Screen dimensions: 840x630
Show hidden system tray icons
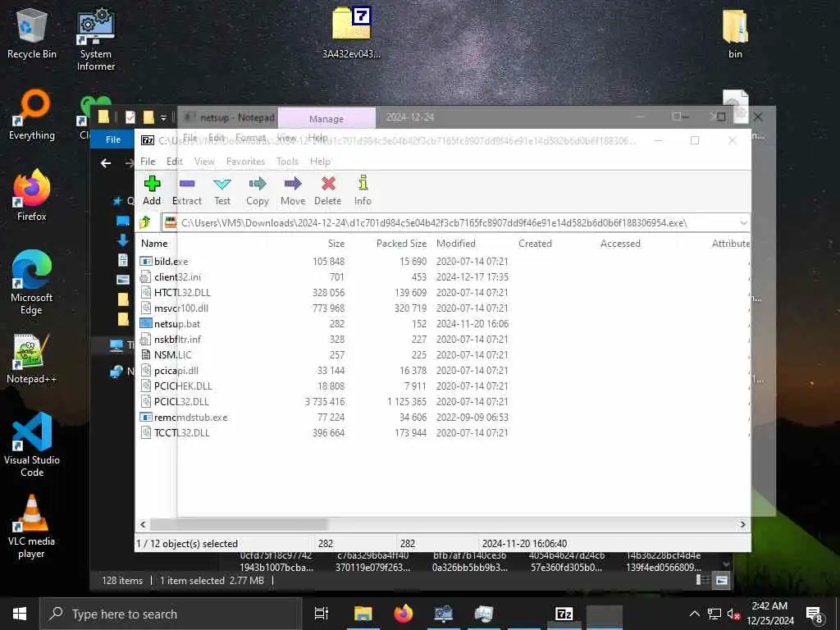point(694,614)
